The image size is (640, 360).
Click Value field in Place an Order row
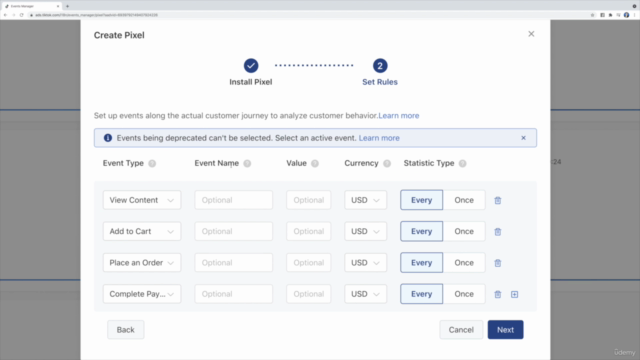[x=309, y=263]
